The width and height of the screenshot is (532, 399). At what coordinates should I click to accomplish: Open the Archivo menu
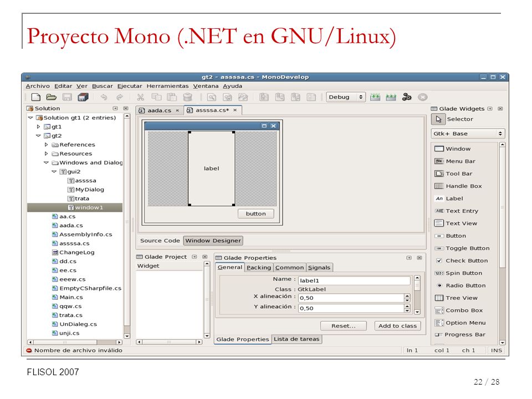[x=38, y=86]
